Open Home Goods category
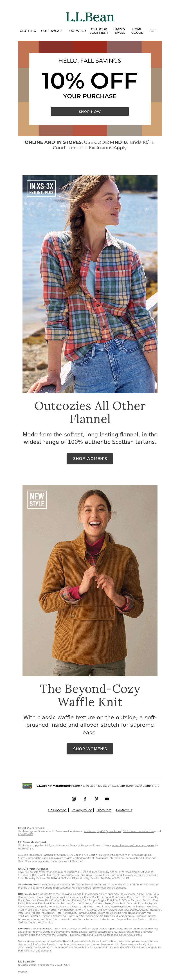Image resolution: width=180 pixels, height=980 pixels. coord(137,31)
